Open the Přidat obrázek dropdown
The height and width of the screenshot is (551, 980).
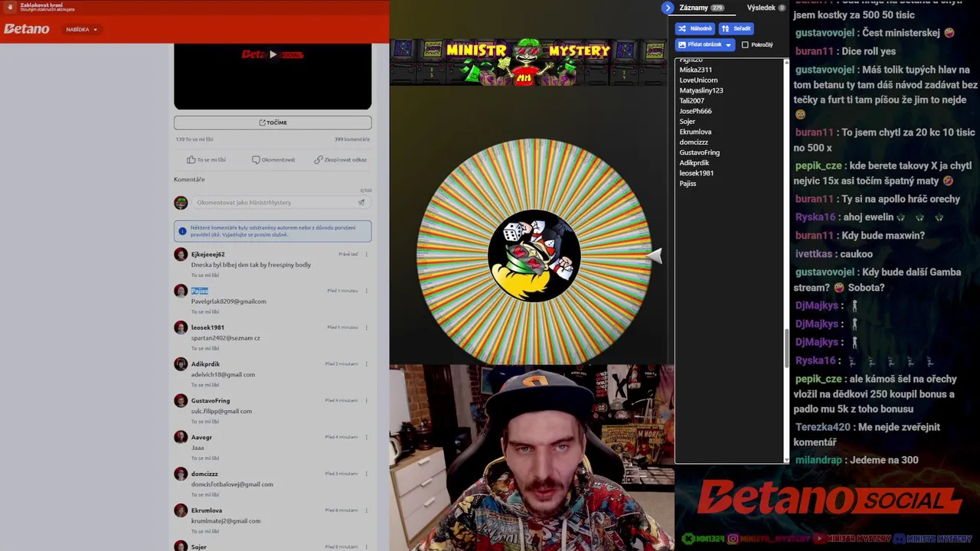coord(705,45)
